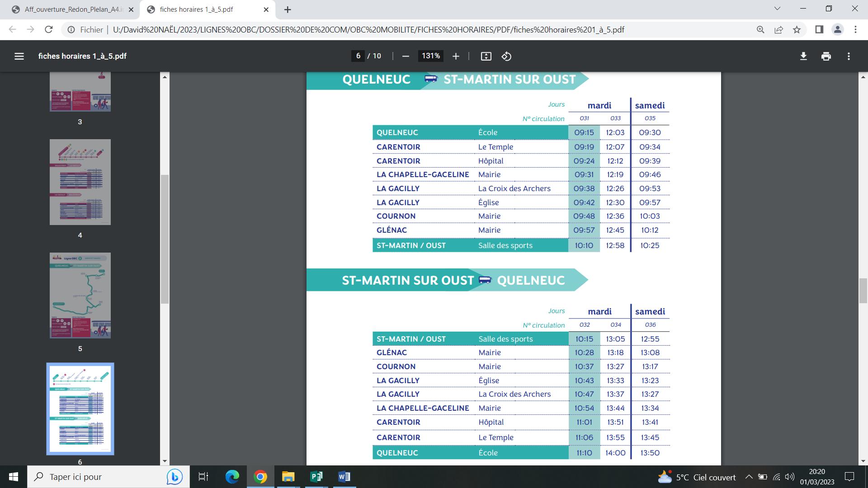This screenshot has height=488, width=868.
Task: Click the zoom out minus button
Action: click(x=406, y=56)
